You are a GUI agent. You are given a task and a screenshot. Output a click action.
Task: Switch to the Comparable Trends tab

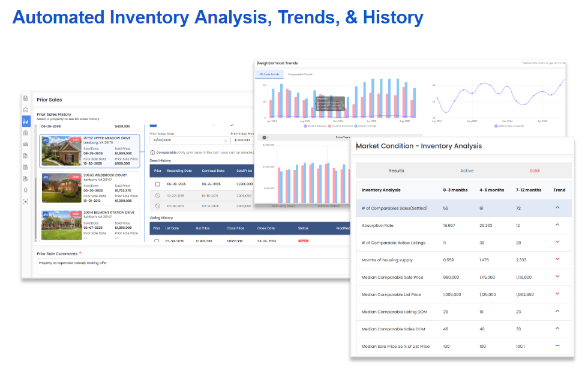point(300,74)
